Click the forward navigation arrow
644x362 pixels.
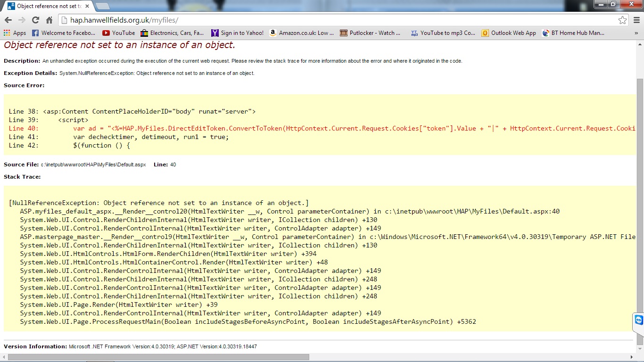coord(22,20)
